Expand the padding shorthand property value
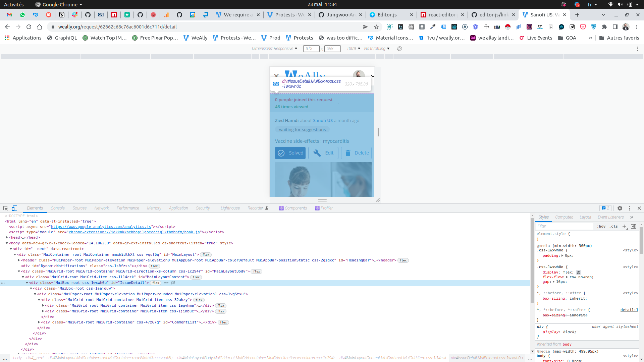644x362 pixels. [x=562, y=255]
